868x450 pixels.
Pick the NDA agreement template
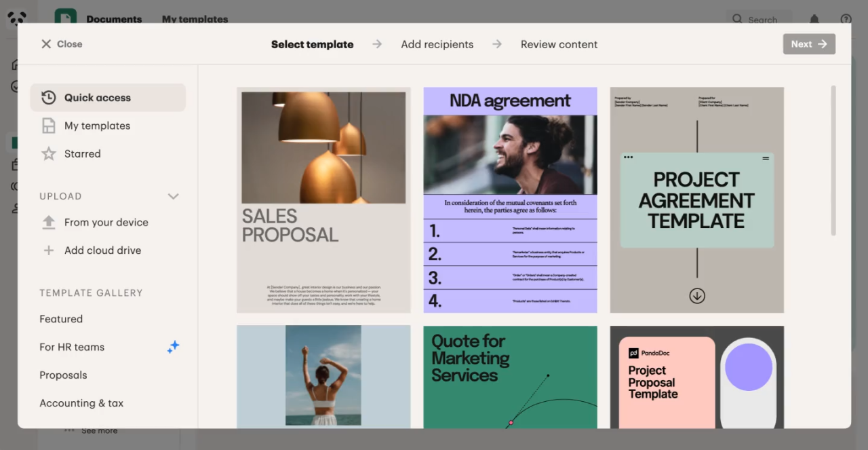pos(510,200)
